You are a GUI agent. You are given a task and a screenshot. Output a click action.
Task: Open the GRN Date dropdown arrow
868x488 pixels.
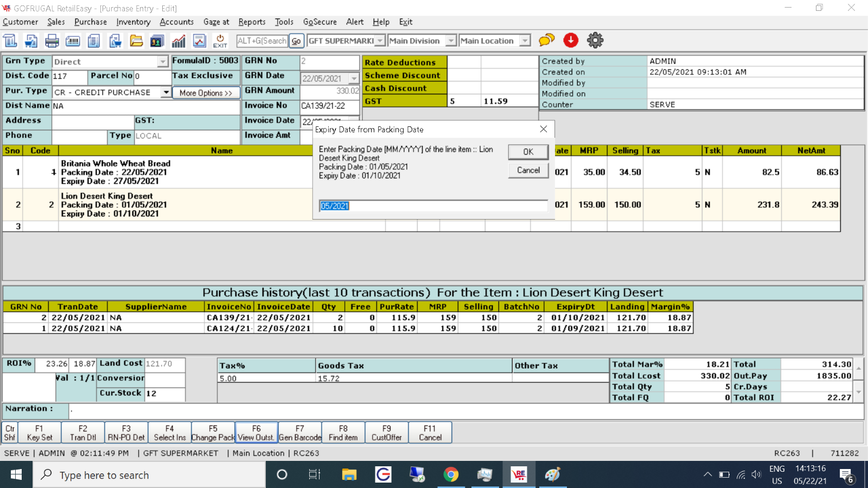point(354,79)
